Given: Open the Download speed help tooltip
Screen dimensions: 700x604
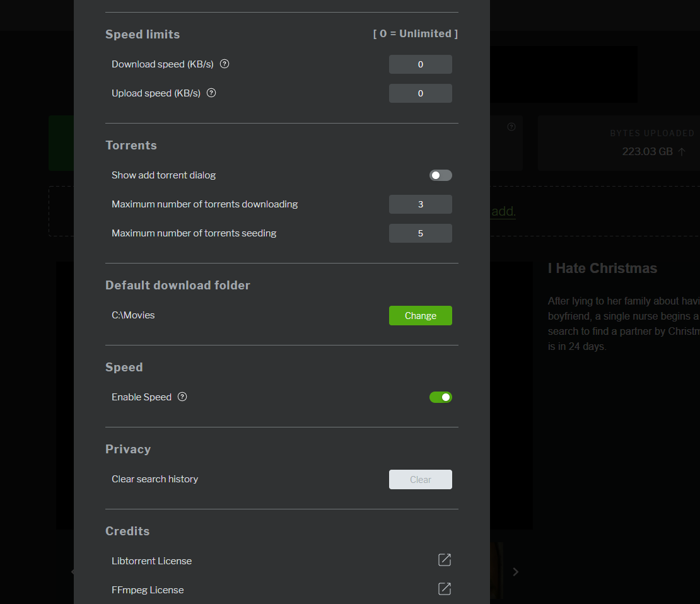Looking at the screenshot, I should click(225, 64).
